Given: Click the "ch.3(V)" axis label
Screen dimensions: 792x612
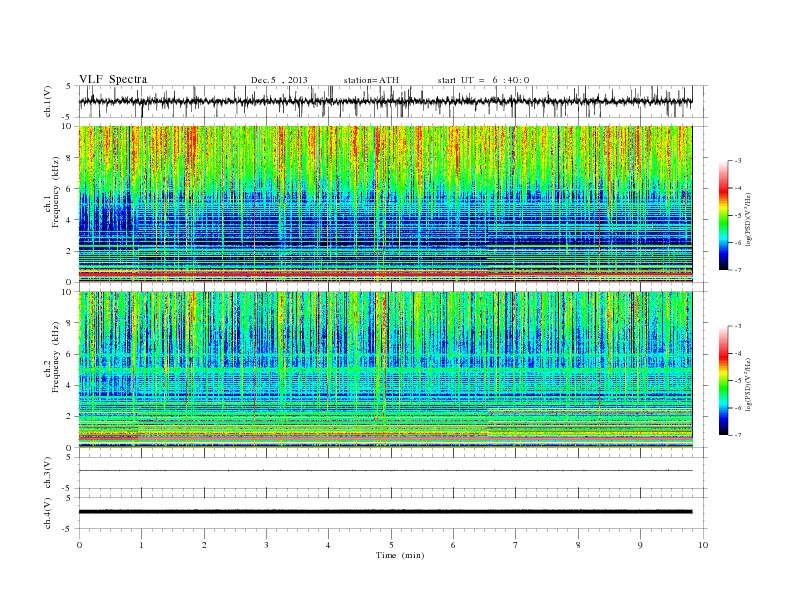Looking at the screenshot, I should 48,473.
